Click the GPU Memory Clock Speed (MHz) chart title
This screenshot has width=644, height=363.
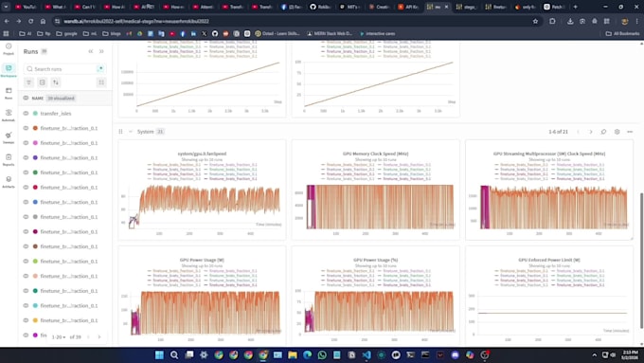coord(375,154)
